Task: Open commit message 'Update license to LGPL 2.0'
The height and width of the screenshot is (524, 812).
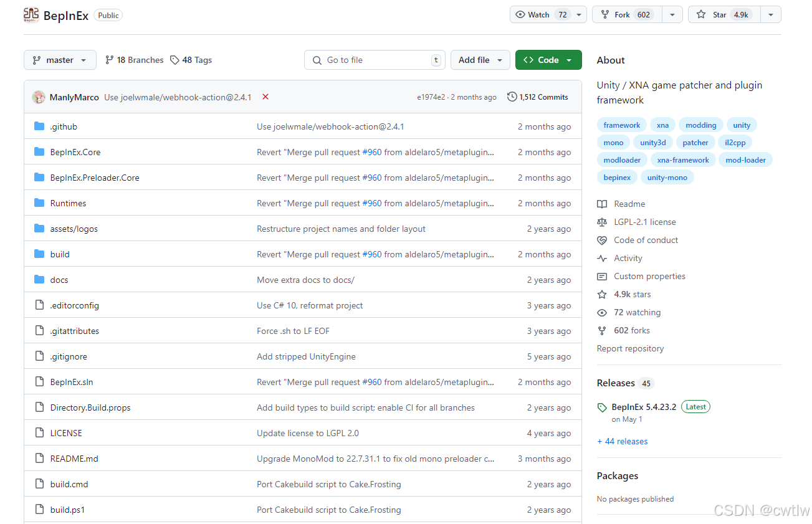Action: coord(308,433)
